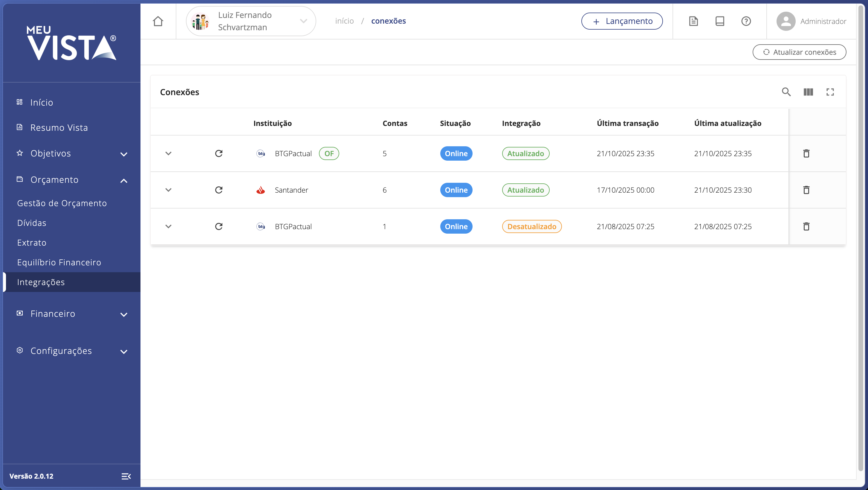Open the document report icon
Image resolution: width=868 pixels, height=490 pixels.
[693, 21]
